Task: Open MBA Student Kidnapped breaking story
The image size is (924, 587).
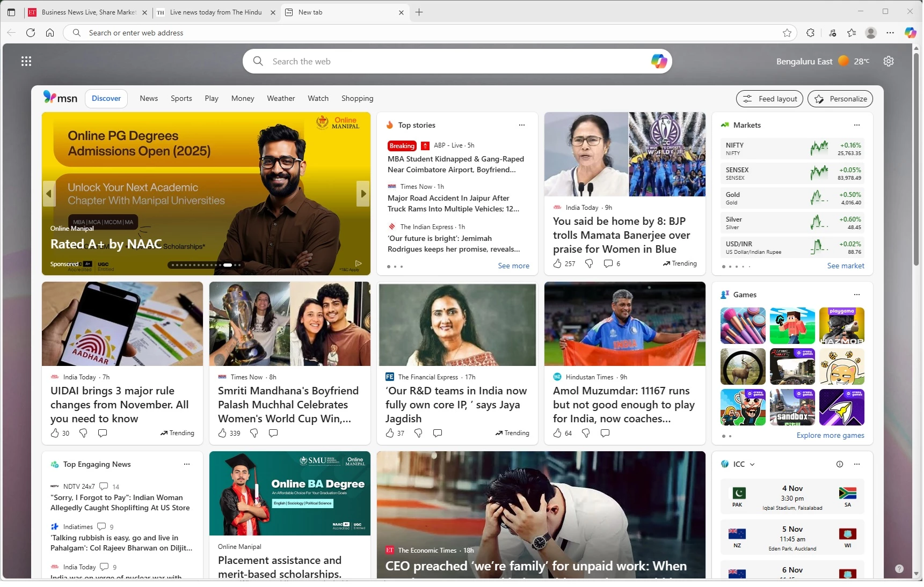Action: pos(455,164)
